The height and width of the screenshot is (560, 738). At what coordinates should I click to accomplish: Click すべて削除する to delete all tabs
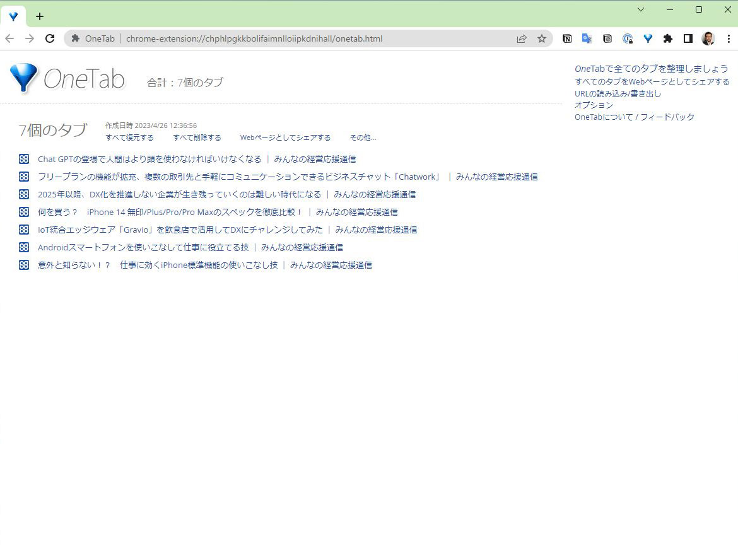197,137
